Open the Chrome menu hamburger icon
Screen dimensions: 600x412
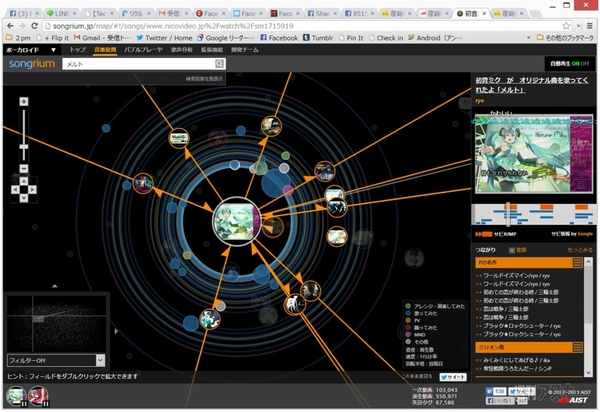click(590, 26)
